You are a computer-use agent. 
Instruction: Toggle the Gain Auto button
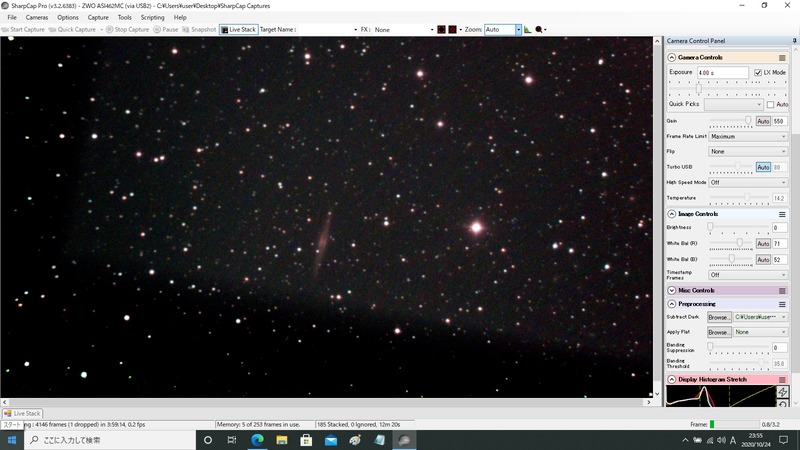[x=763, y=121]
